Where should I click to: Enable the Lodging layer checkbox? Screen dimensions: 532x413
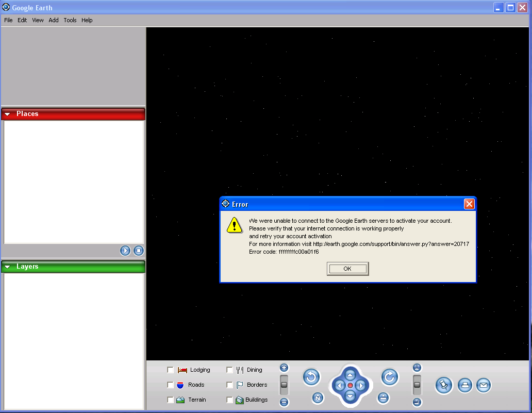[170, 370]
